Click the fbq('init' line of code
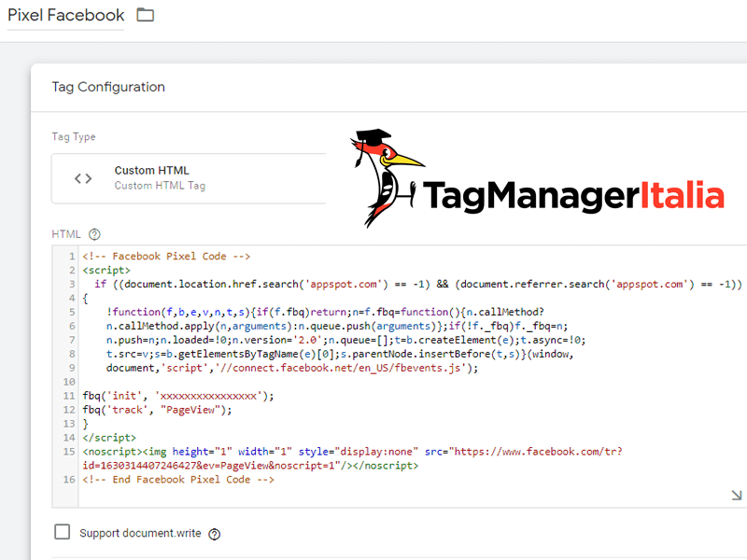This screenshot has width=747, height=560. pyautogui.click(x=178, y=396)
